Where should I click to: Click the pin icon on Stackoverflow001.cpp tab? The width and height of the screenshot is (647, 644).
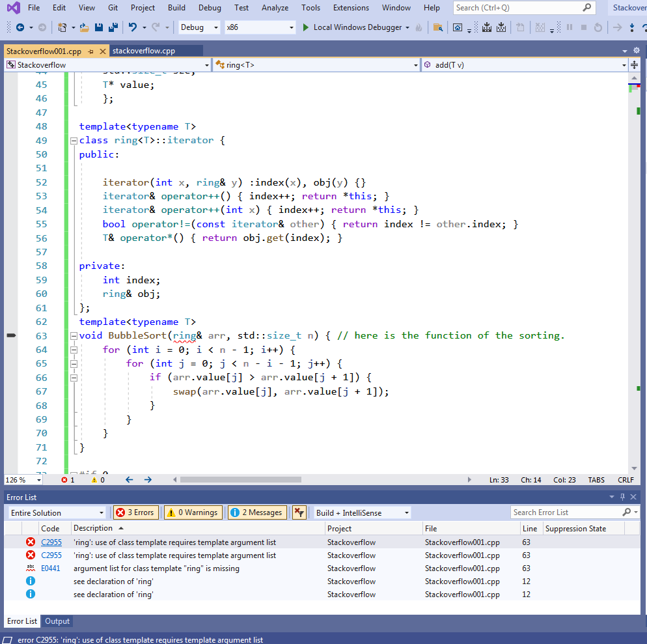pos(90,51)
